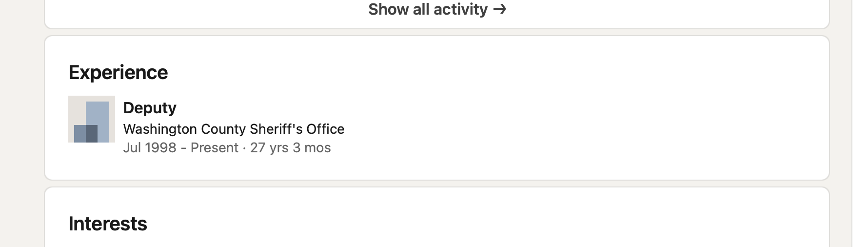The height and width of the screenshot is (247, 868).
Task: Select the Experience section heading
Action: (118, 72)
